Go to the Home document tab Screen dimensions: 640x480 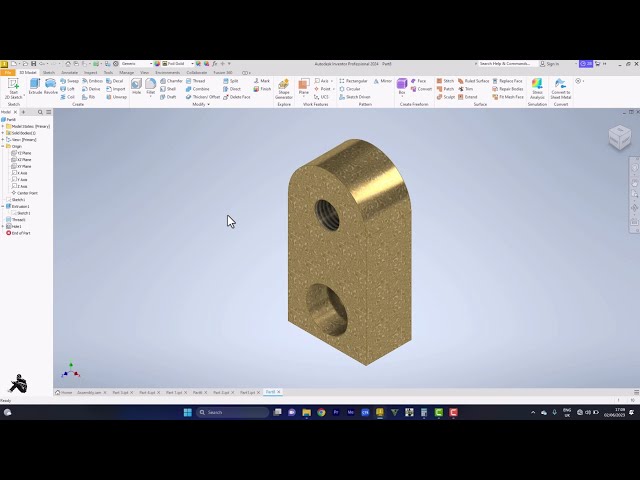pos(64,392)
